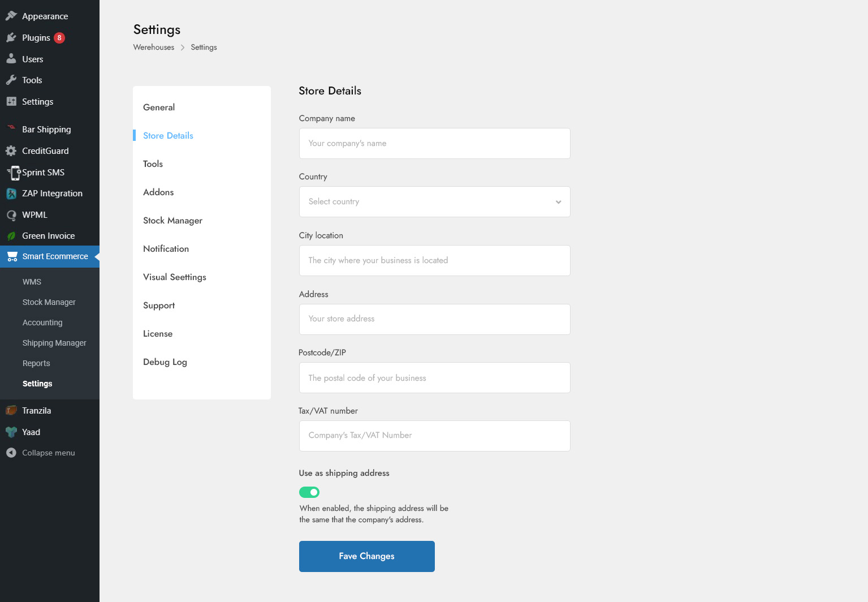Click the Yaad sidebar icon
The height and width of the screenshot is (602, 868).
11,432
